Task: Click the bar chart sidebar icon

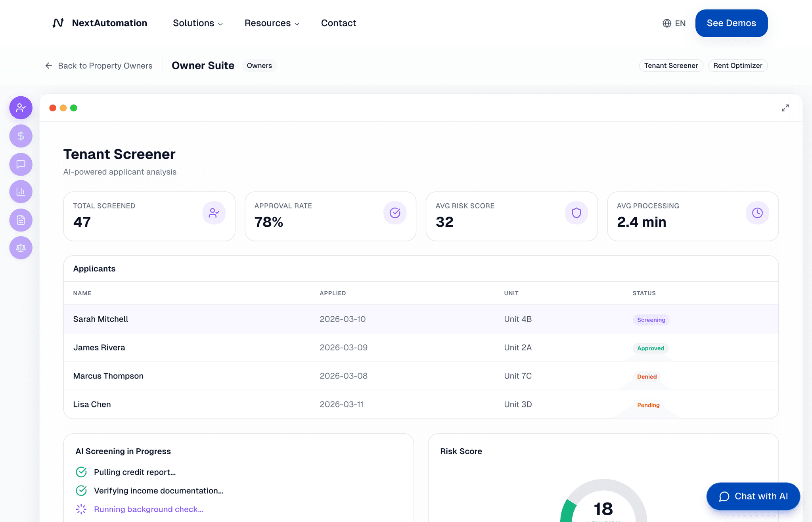Action: pyautogui.click(x=21, y=192)
